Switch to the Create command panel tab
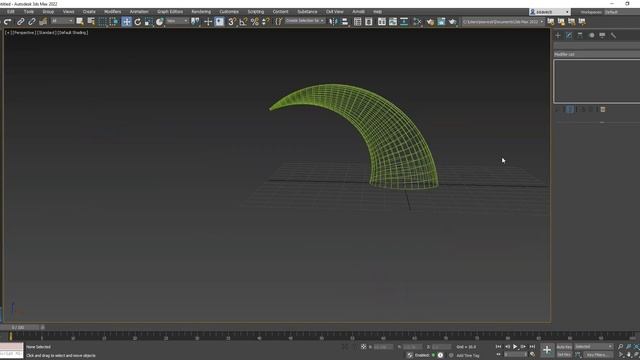640x360 pixels. pyautogui.click(x=558, y=36)
